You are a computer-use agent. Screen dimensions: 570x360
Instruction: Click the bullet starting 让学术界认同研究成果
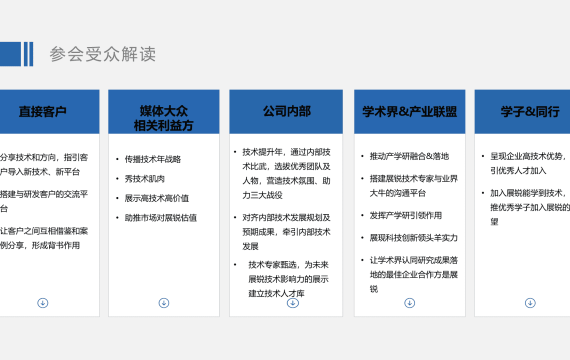coord(414,275)
